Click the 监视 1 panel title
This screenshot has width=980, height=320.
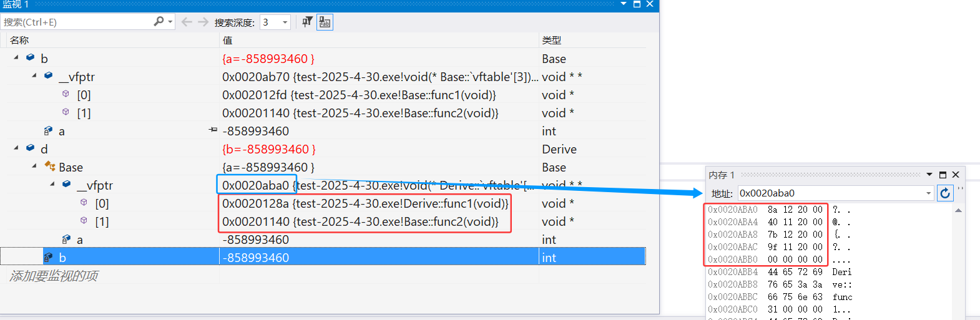pos(16,4)
